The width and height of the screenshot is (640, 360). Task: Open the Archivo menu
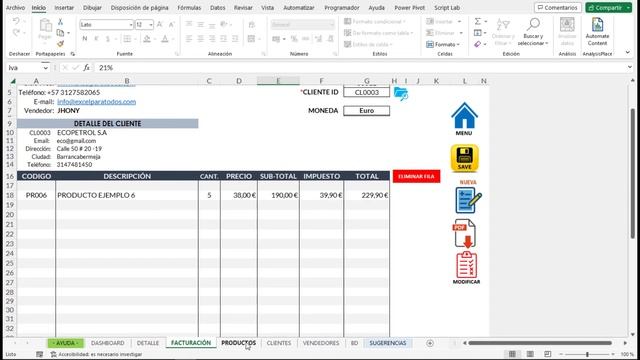(16, 8)
